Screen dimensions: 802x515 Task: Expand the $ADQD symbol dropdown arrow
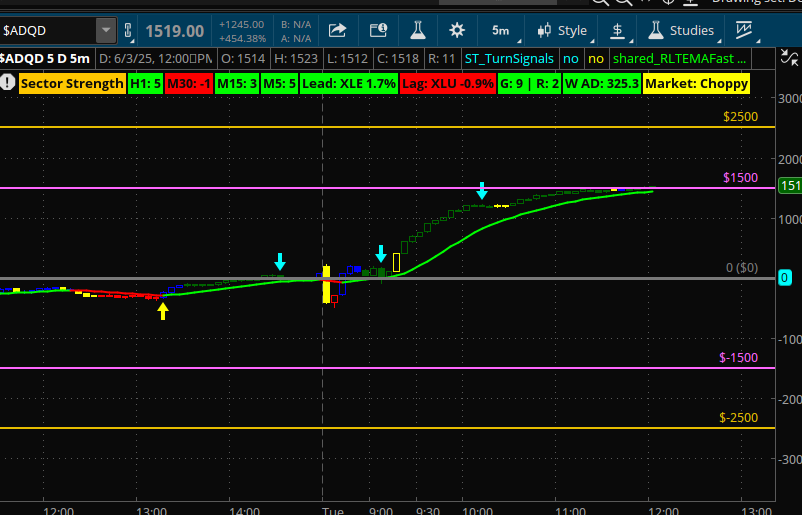click(x=105, y=31)
